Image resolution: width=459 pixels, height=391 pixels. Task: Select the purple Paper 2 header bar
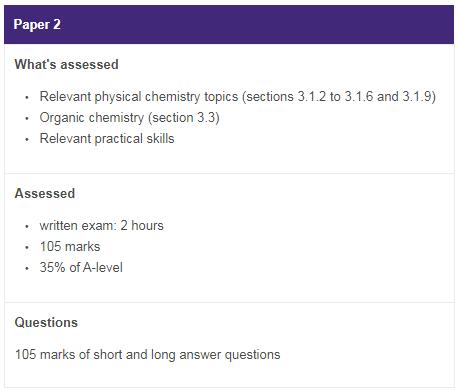coord(229,24)
